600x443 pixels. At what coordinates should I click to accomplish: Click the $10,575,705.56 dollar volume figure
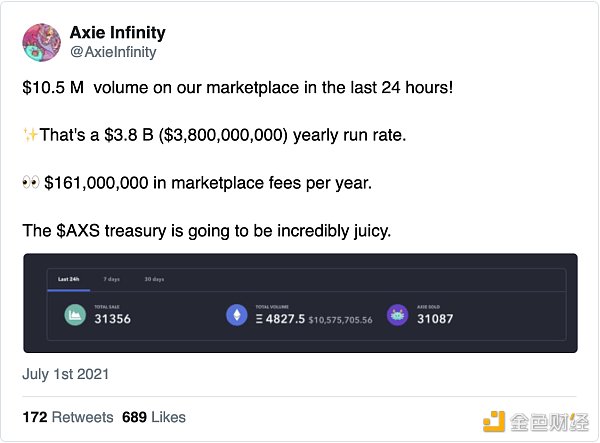pos(340,320)
